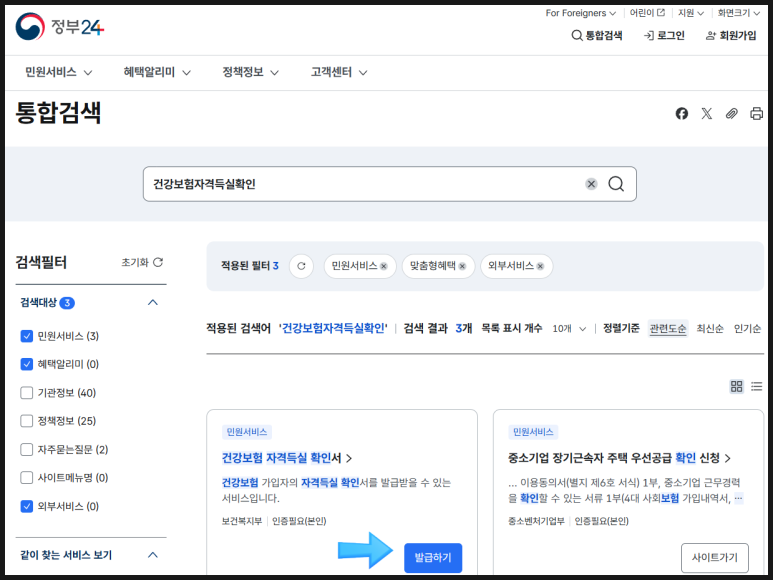Image resolution: width=773 pixels, height=580 pixels.
Task: Expand the For Foreigners language menu
Action: click(x=581, y=13)
